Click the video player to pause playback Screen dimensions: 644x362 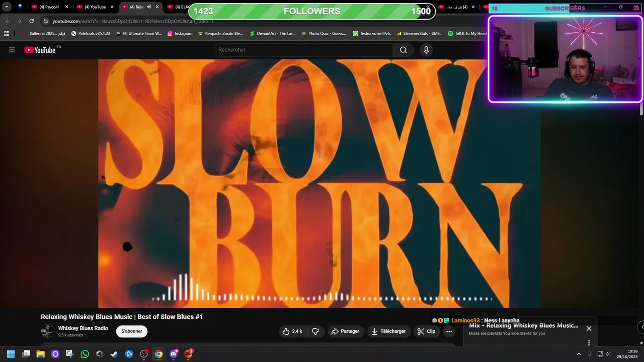pos(319,184)
